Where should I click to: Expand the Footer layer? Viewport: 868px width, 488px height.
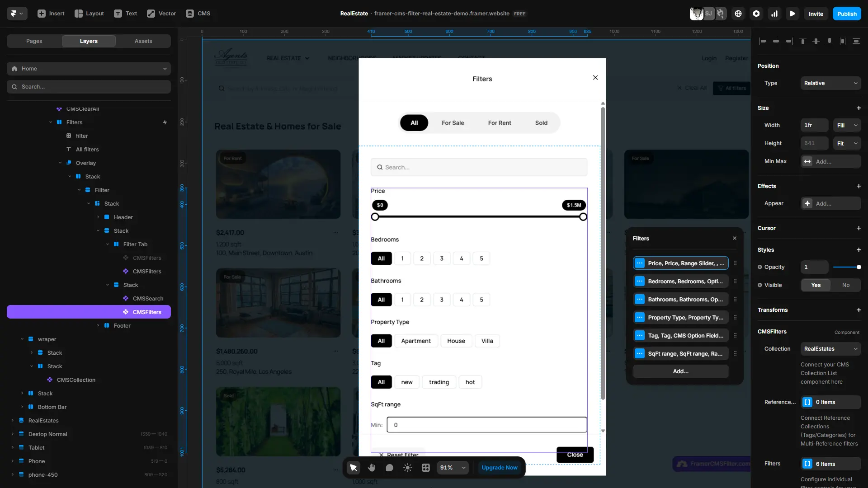click(98, 326)
